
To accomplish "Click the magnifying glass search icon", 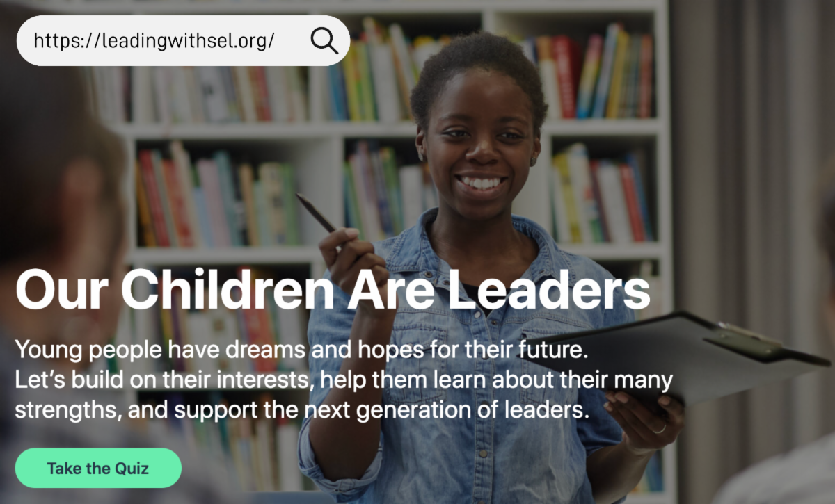I will click(x=324, y=41).
